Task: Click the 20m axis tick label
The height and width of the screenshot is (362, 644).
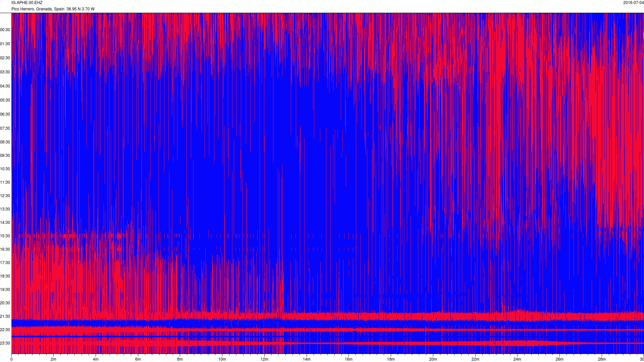Action: [x=433, y=359]
